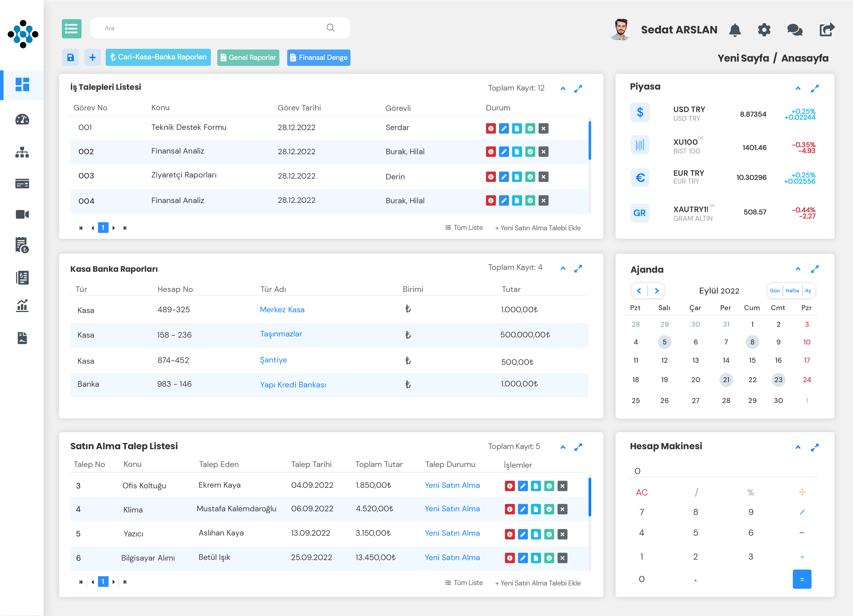Click edit pencil icon for task 001

pos(504,129)
